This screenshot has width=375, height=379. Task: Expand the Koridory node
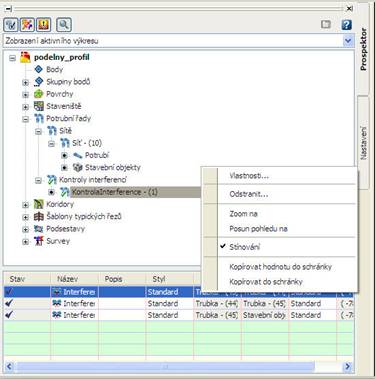25,205
